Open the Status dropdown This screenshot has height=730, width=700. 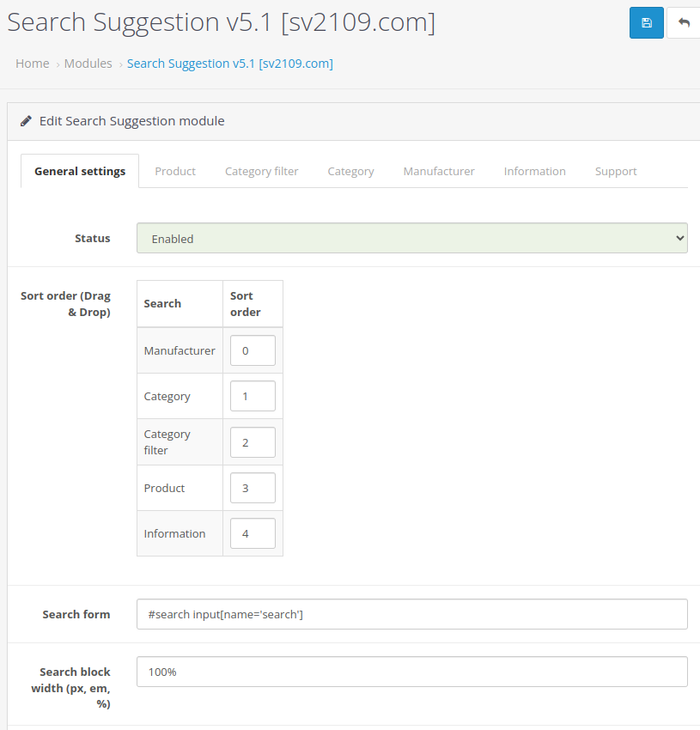coord(411,238)
